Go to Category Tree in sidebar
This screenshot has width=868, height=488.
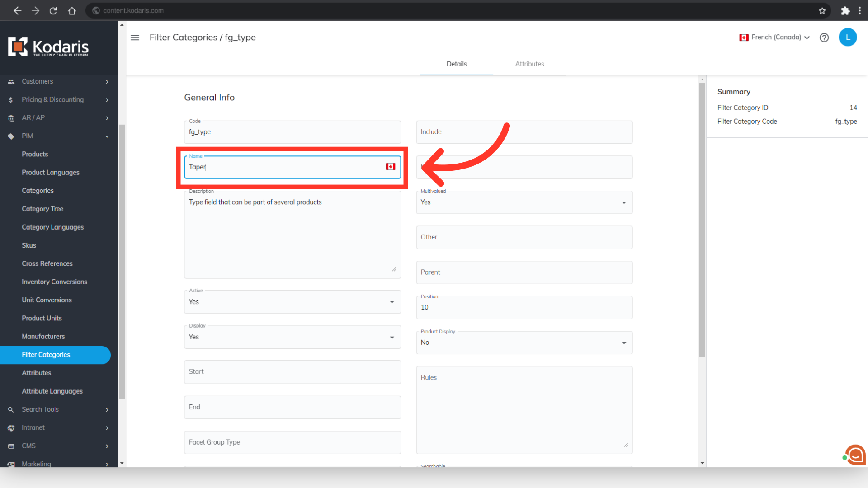pyautogui.click(x=42, y=209)
